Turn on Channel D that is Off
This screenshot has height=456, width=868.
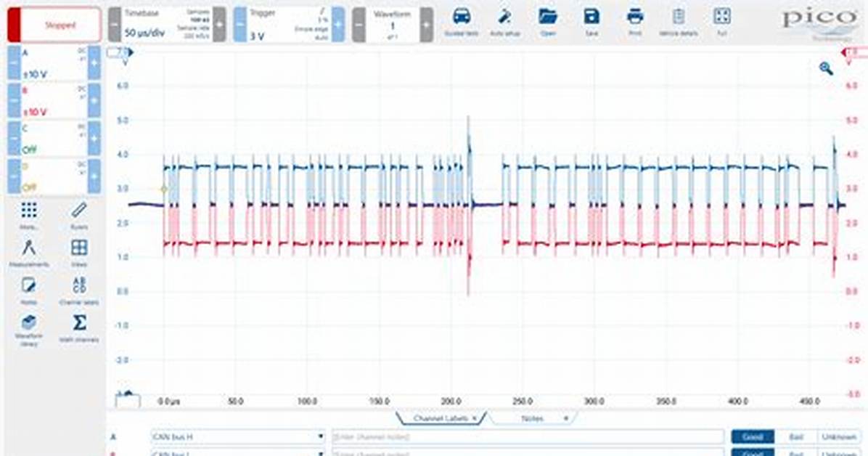54,176
